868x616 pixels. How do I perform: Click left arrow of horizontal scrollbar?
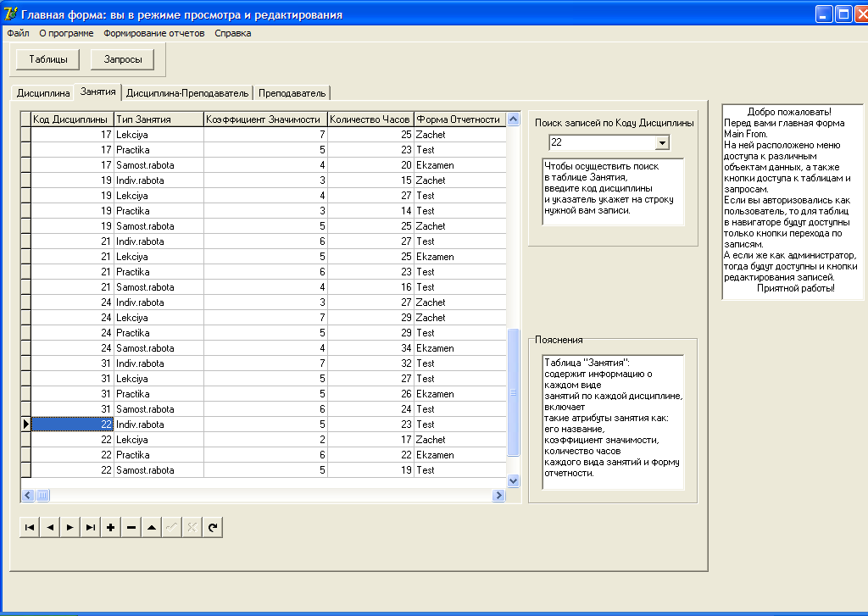coord(28,496)
